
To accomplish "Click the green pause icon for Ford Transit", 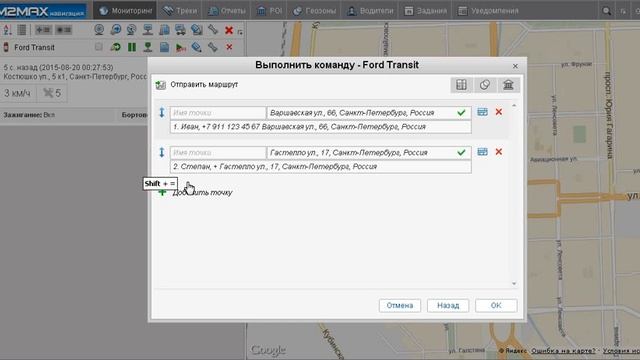I will tap(132, 47).
